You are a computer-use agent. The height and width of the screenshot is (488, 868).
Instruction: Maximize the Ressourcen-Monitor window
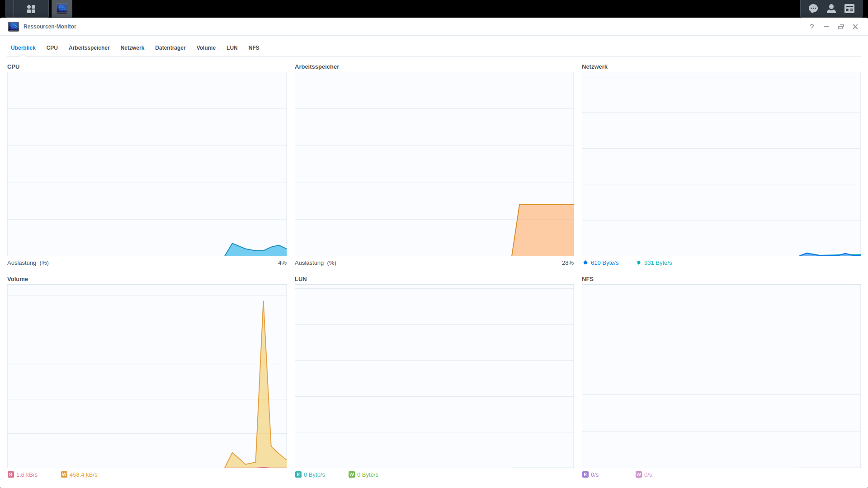click(x=841, y=27)
